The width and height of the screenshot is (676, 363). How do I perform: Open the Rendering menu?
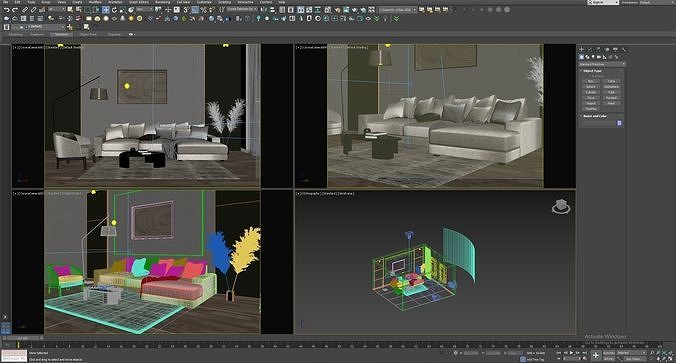point(163,2)
